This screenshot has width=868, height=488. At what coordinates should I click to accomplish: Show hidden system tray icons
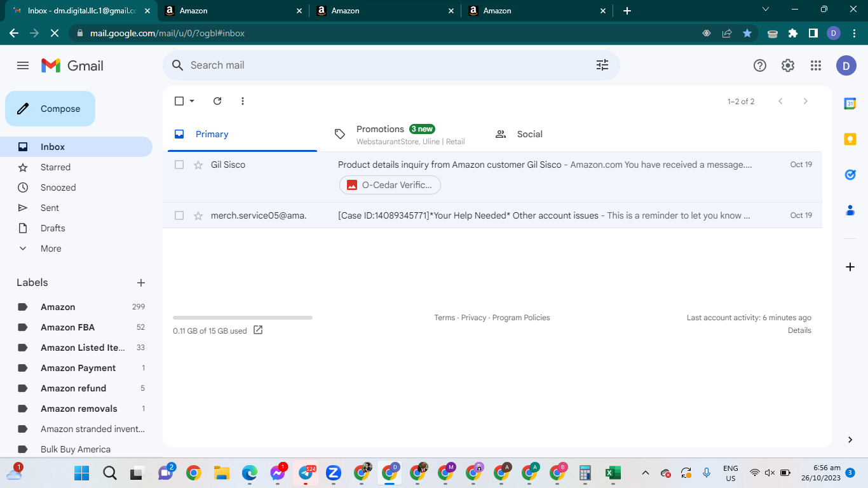click(x=646, y=473)
